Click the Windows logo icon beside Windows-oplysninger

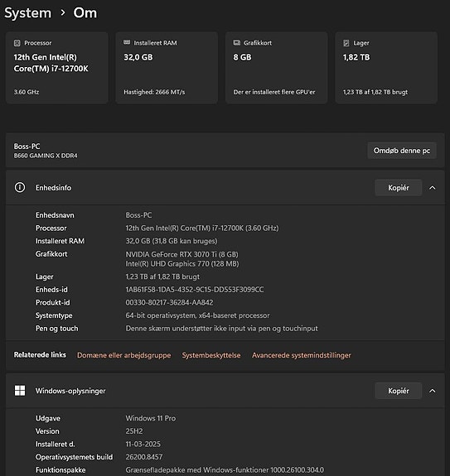pyautogui.click(x=20, y=391)
